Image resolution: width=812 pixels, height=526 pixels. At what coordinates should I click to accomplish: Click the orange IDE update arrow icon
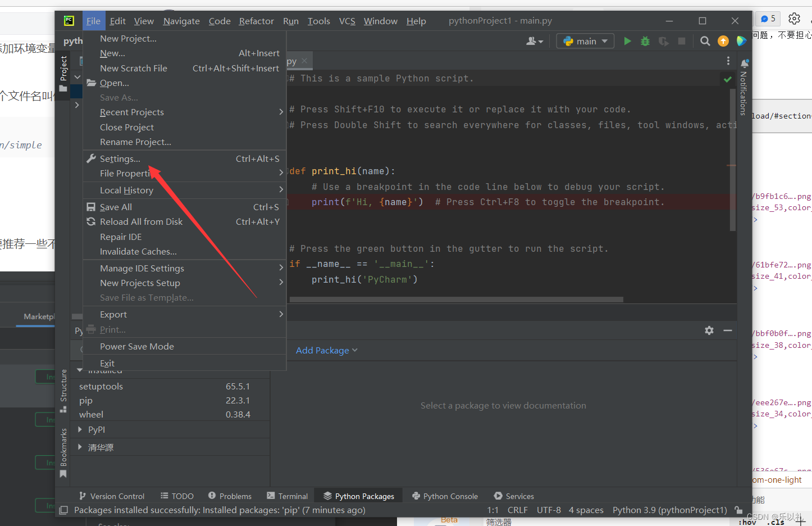723,41
